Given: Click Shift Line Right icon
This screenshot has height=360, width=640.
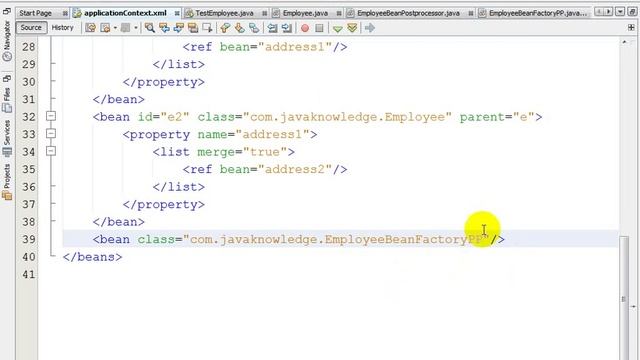Looking at the screenshot, I should [x=287, y=28].
